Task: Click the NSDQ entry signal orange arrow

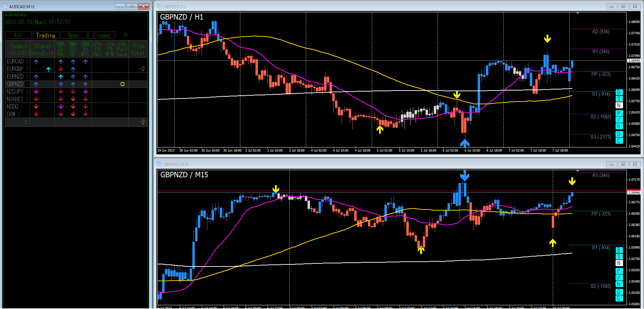Action: 36,107
